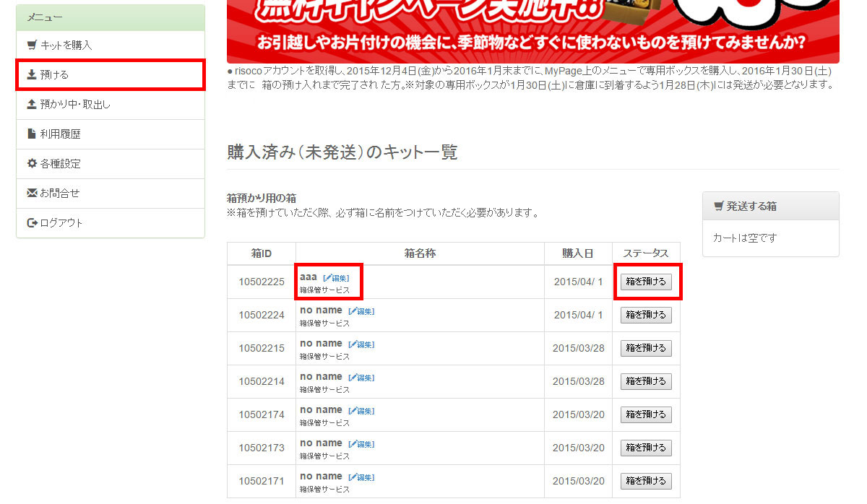Click box ID 10502174
Screen dimensions: 867x504
pyautogui.click(x=262, y=414)
